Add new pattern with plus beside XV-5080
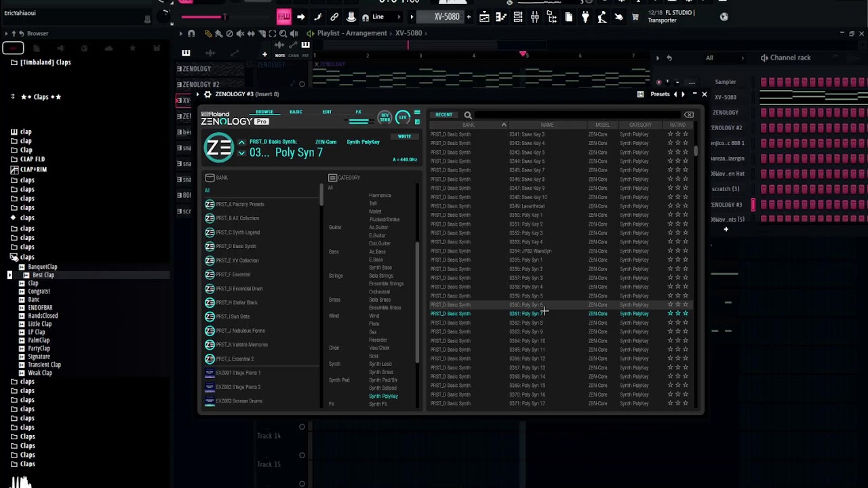This screenshot has height=488, width=868. click(468, 17)
